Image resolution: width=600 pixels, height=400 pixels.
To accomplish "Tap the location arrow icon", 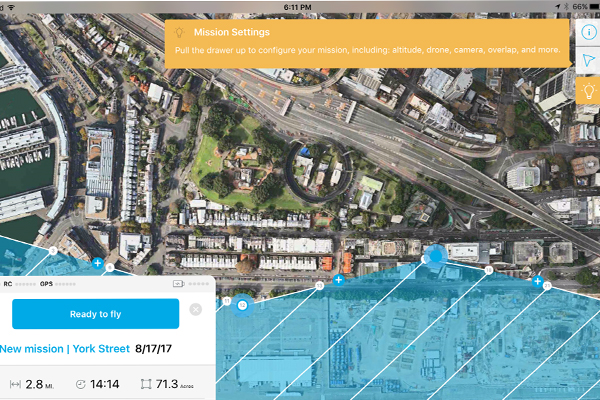I will 589,60.
